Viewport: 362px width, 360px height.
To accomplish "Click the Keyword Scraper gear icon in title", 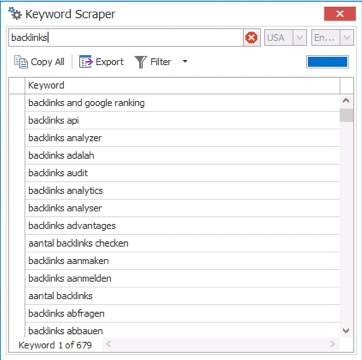I will point(15,14).
